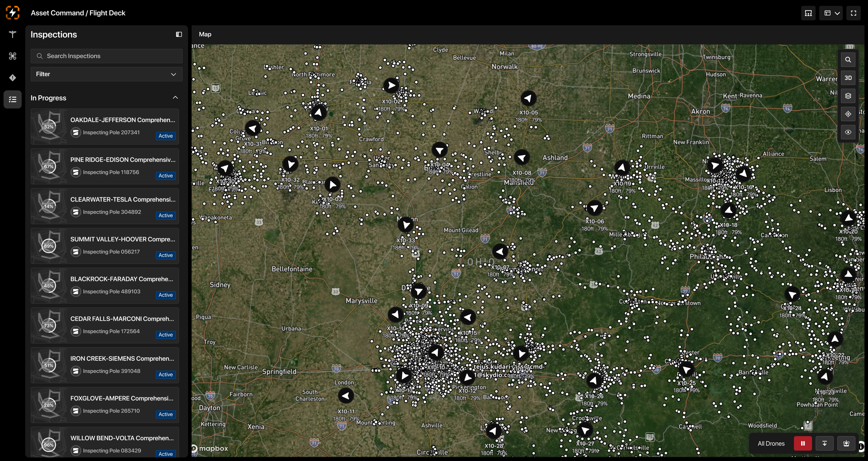The width and height of the screenshot is (868, 461).
Task: Toggle map visibility eye icon
Action: [848, 132]
